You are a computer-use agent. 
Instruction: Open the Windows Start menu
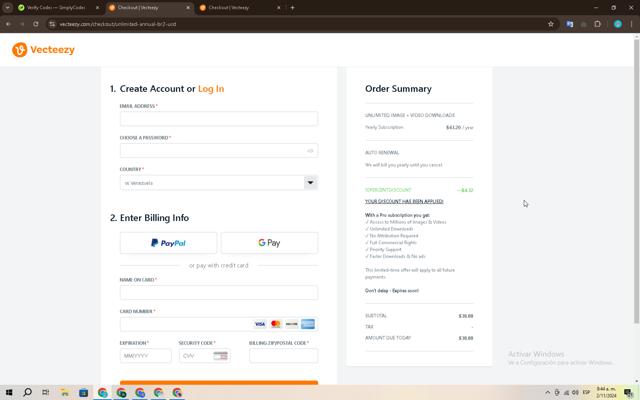tap(9, 393)
